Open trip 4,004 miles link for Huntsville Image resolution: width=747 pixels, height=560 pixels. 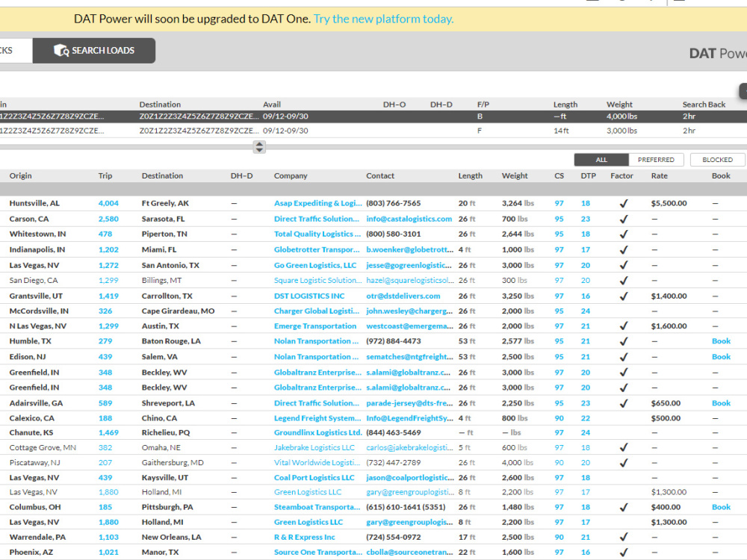[108, 203]
